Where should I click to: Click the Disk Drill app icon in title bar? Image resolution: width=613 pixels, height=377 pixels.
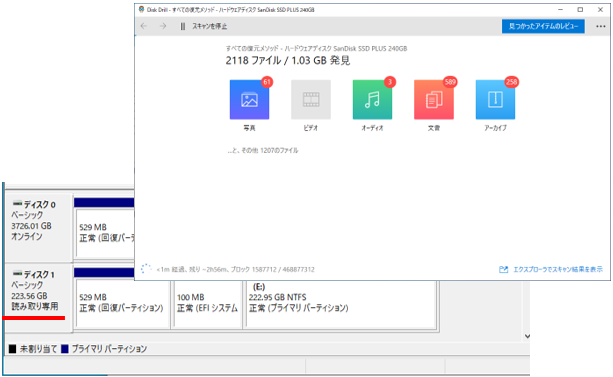(x=142, y=9)
